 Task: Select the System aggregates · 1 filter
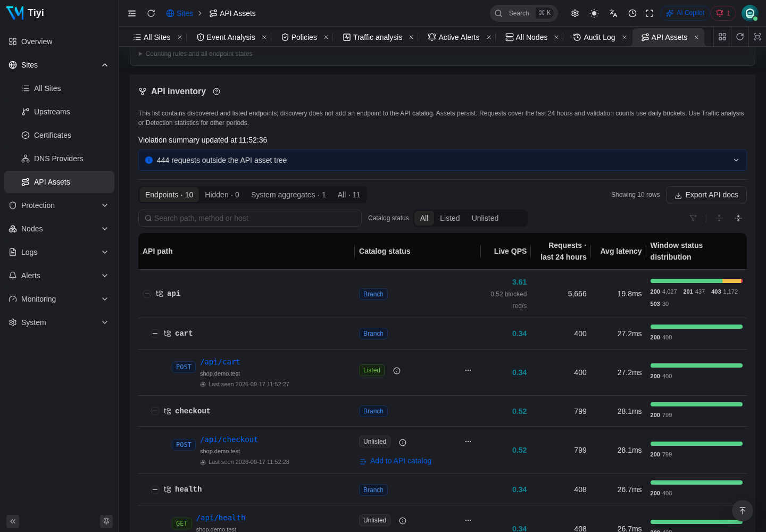(x=288, y=195)
